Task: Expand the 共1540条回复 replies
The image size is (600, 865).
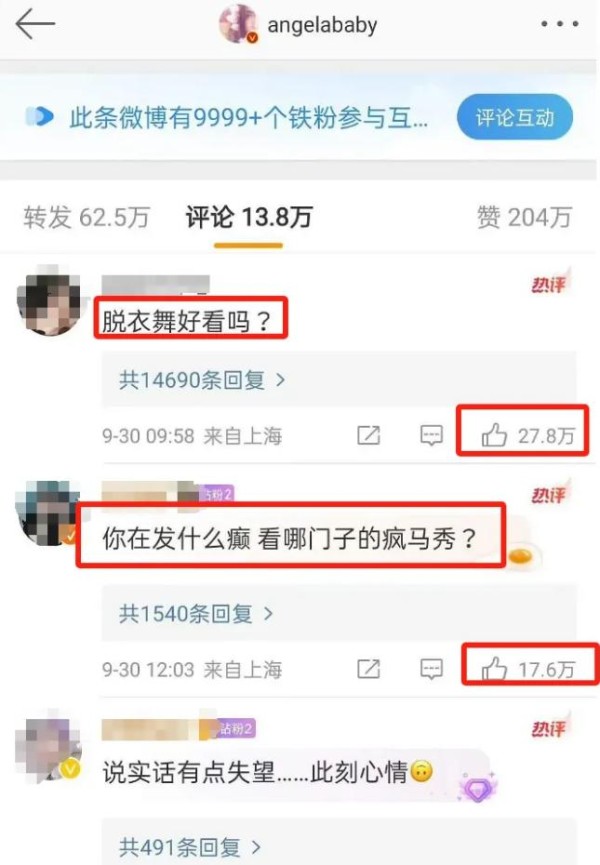Action: (x=196, y=613)
